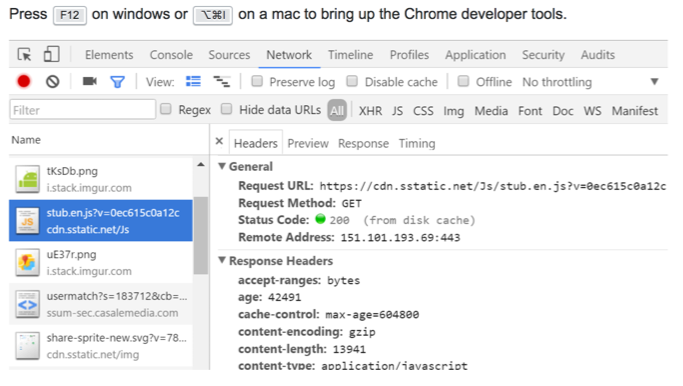Image resolution: width=683 pixels, height=386 pixels.
Task: Click the capture screenshots camera icon
Action: coord(90,81)
